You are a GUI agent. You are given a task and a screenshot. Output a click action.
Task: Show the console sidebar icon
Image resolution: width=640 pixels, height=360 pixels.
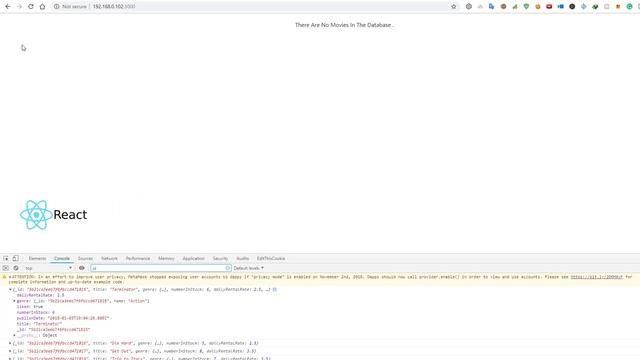click(6, 268)
